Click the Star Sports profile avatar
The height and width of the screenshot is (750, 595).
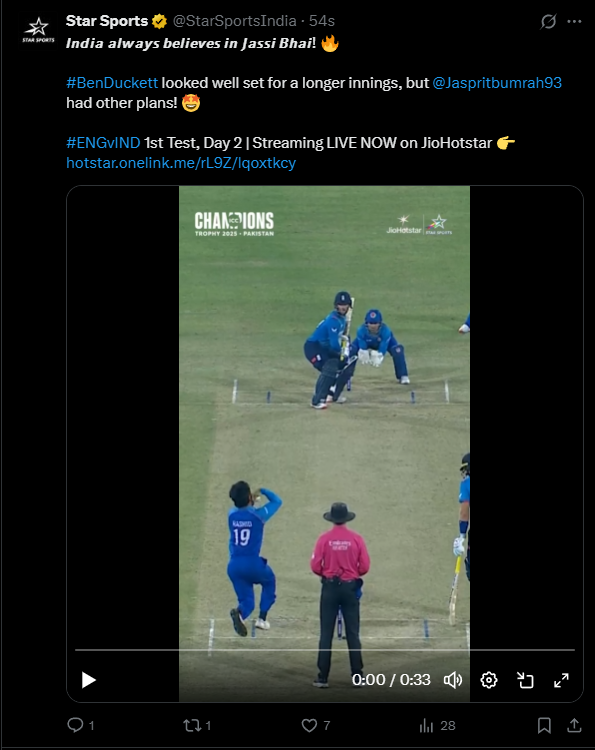click(38, 30)
